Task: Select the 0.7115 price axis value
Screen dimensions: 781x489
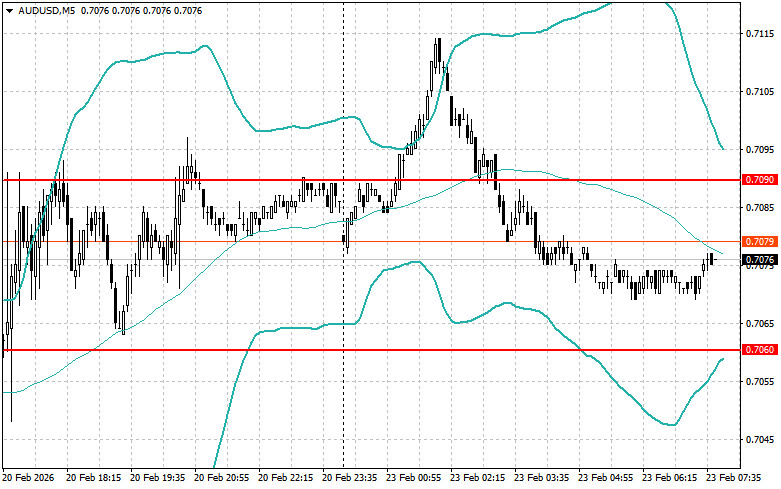Action: pyautogui.click(x=760, y=34)
